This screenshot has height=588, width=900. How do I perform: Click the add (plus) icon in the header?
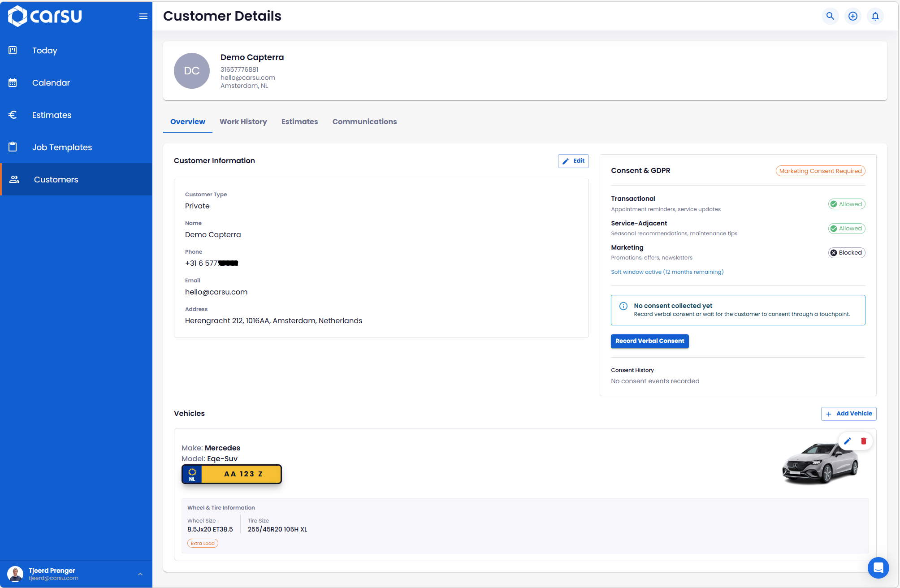852,16
